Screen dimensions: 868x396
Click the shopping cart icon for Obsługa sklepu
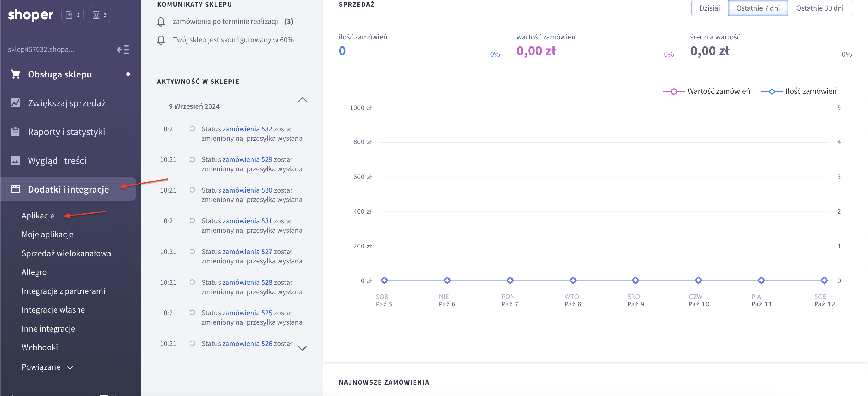(x=15, y=74)
